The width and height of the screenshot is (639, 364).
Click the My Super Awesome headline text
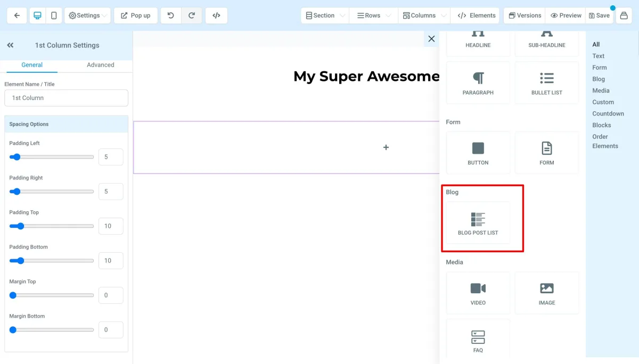(x=366, y=77)
